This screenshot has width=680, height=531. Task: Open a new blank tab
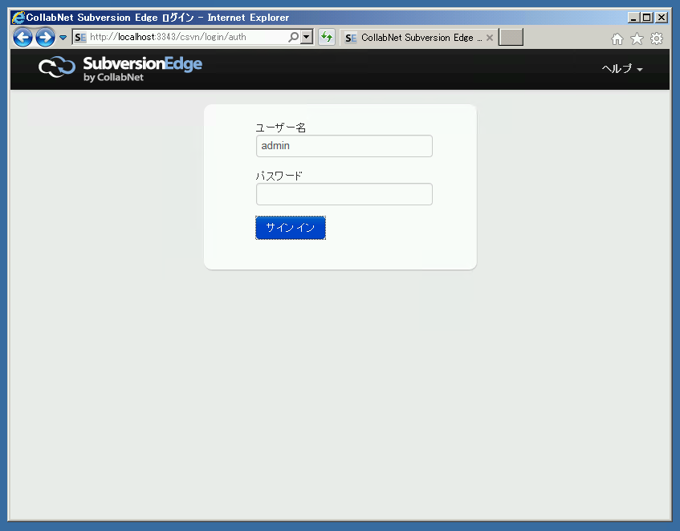coord(511,37)
